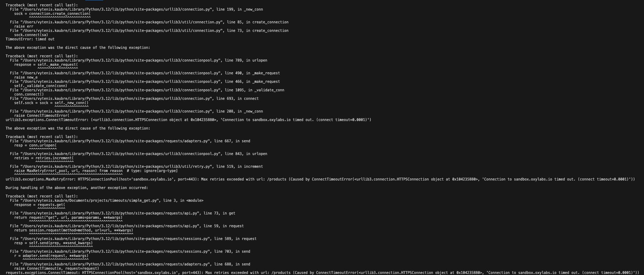
Task: Open the connectionpool.py line 789 file path
Action: 121,61
